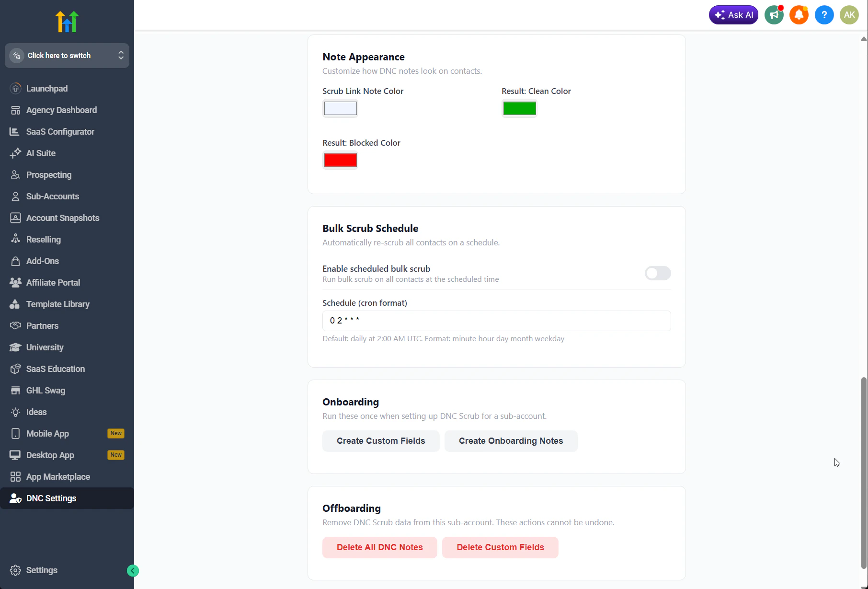Click the Ideas lightbulb icon
Viewport: 868px width, 589px height.
[15, 412]
